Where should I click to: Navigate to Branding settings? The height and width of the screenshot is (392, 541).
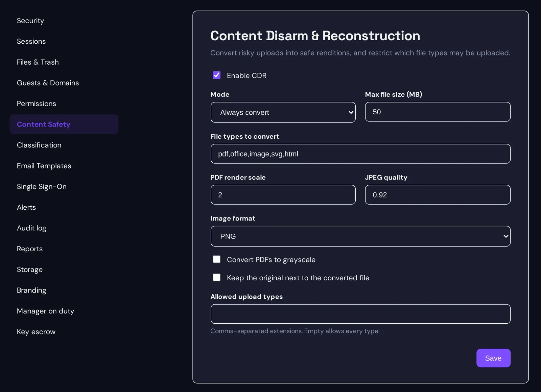pyautogui.click(x=64, y=290)
